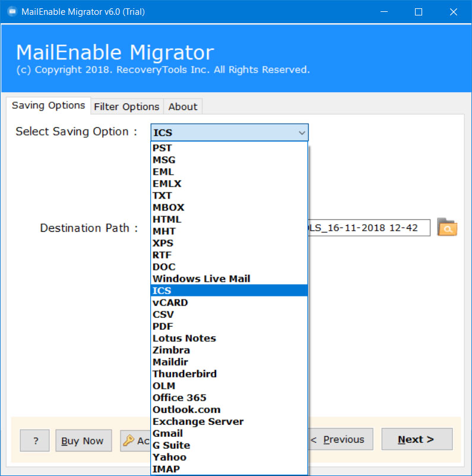Click the Buy Now button

[84, 440]
